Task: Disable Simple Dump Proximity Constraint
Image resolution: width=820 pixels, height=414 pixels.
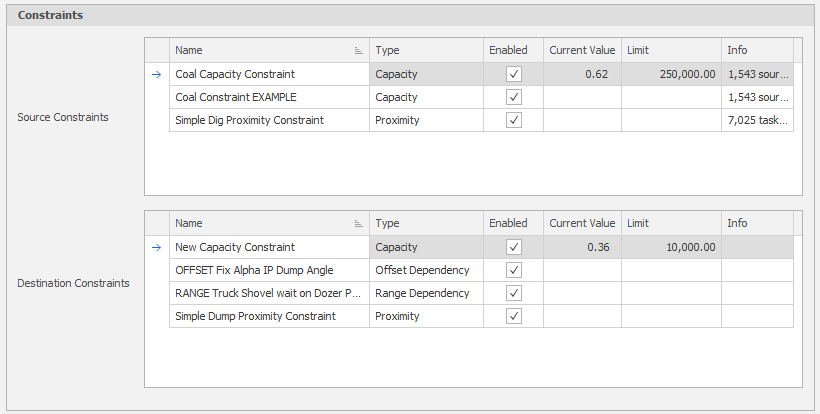Action: (x=514, y=316)
